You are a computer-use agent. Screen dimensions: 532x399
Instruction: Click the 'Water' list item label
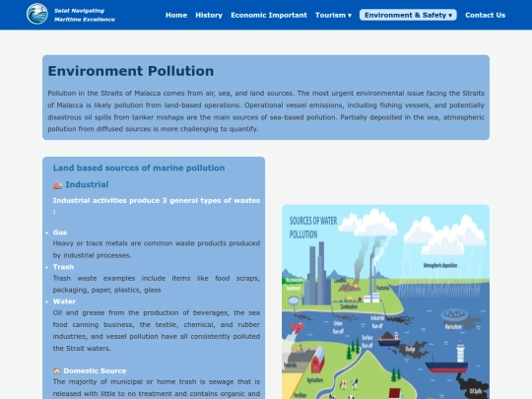pos(64,301)
